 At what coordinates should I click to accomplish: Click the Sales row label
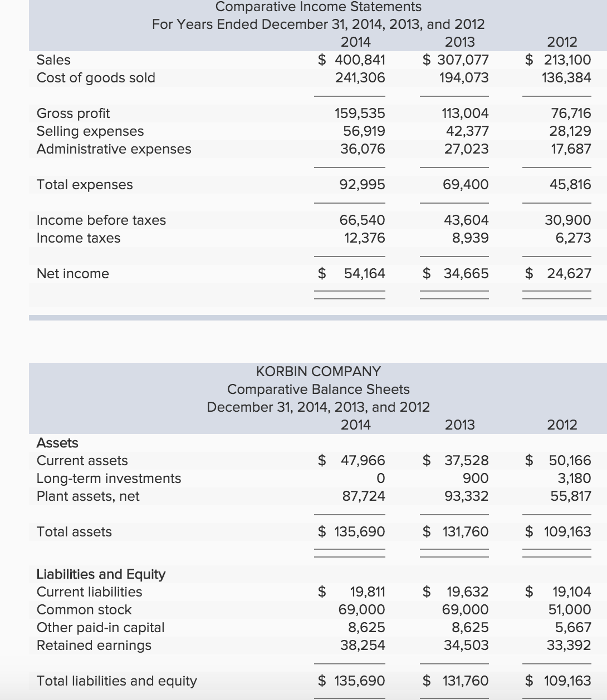coord(53,60)
